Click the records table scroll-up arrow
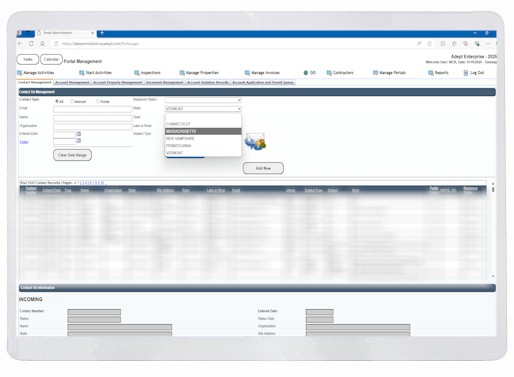514x377 pixels. pos(493,184)
